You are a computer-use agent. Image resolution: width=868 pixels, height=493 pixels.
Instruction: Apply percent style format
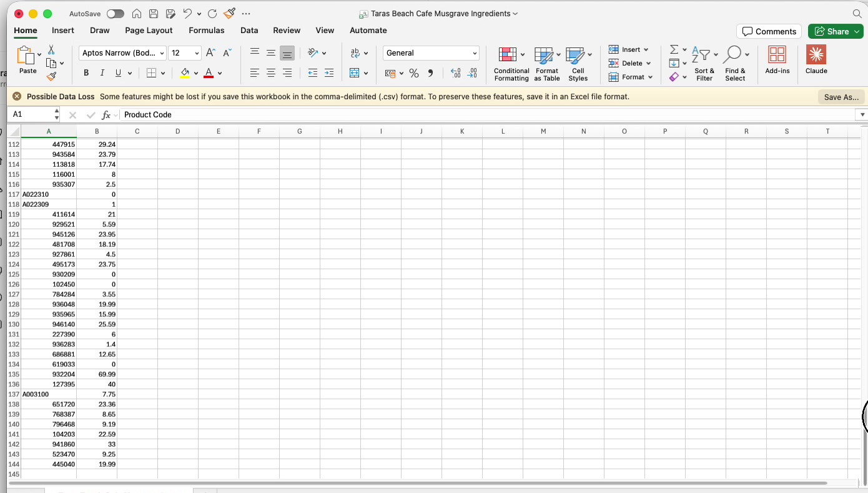(x=414, y=74)
